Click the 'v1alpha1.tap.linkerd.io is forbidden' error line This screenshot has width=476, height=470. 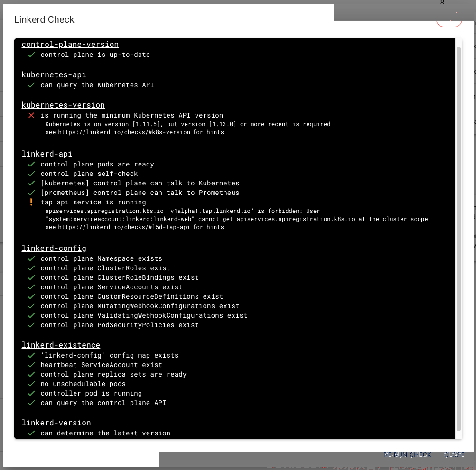tap(182, 211)
